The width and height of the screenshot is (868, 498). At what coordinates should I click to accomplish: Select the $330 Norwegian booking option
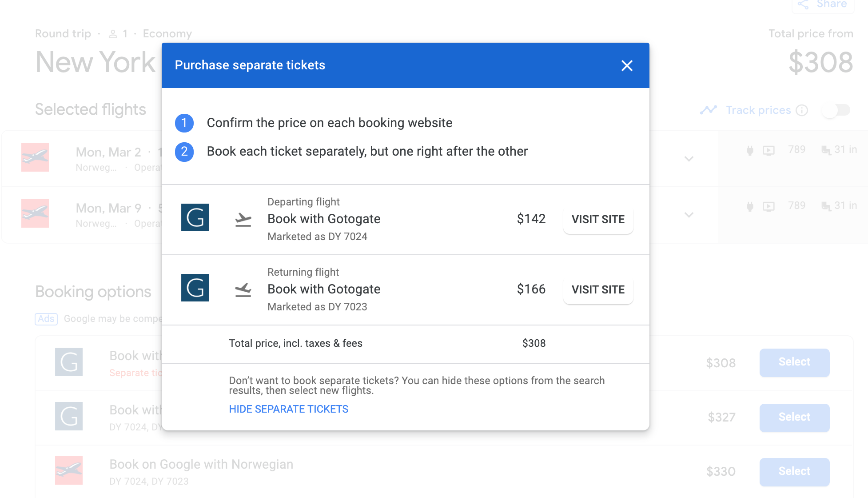click(794, 472)
